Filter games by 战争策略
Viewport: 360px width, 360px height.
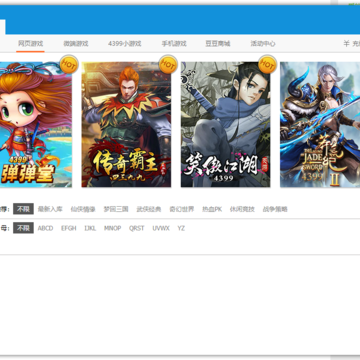pyautogui.click(x=275, y=209)
